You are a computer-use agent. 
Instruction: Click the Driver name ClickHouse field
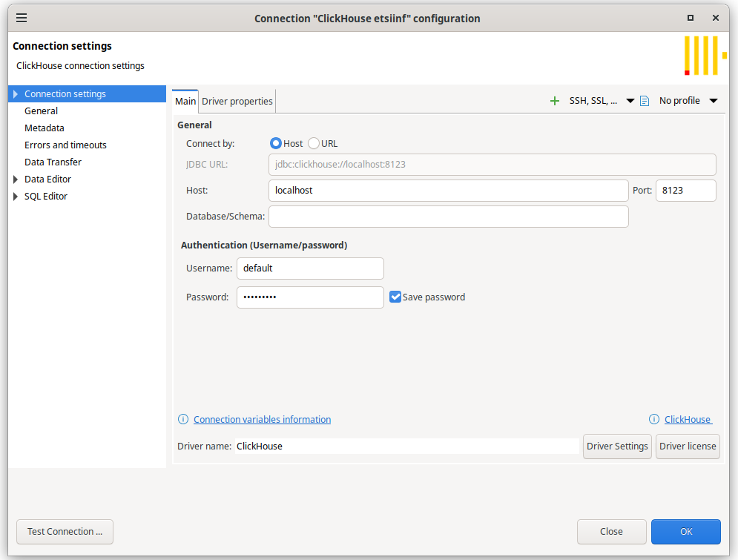407,446
